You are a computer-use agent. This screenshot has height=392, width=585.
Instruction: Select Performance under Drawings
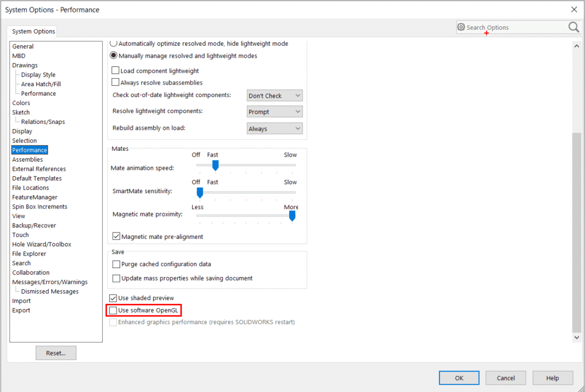click(38, 93)
